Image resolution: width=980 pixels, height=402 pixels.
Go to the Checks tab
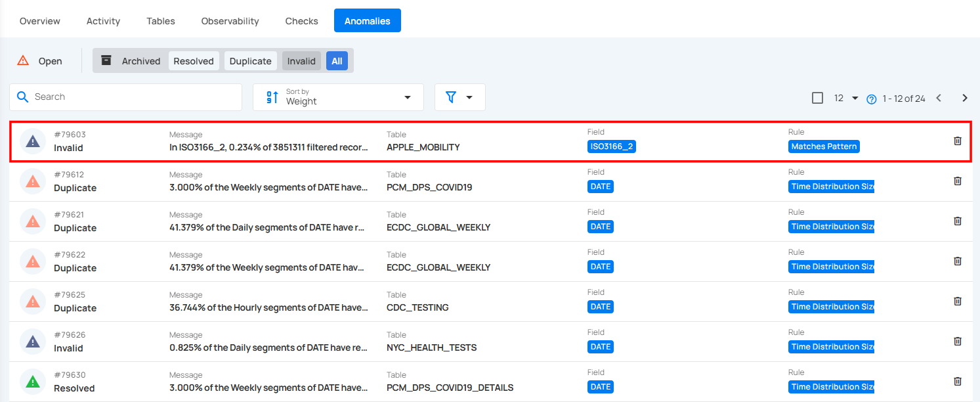[x=302, y=21]
